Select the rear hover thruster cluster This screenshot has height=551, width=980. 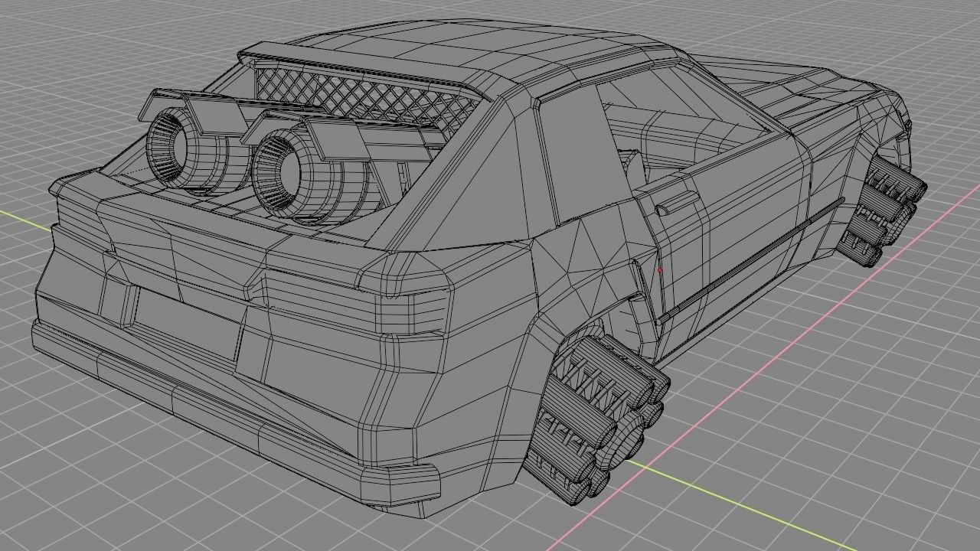tap(594, 419)
